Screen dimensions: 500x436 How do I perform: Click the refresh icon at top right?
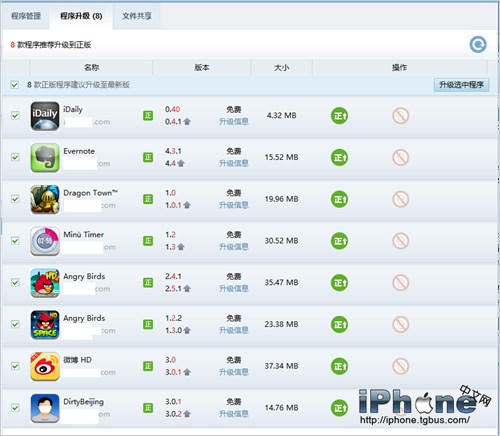[478, 45]
